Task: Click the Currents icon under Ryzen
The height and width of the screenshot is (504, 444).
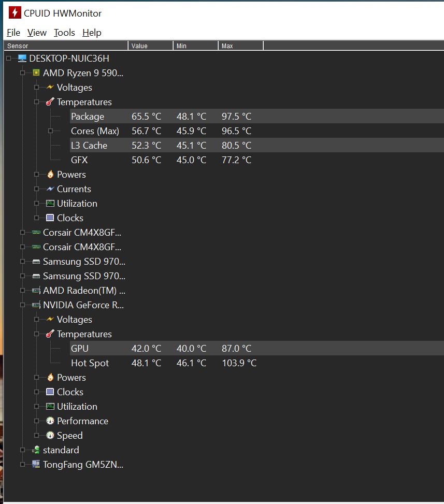Action: tap(50, 189)
